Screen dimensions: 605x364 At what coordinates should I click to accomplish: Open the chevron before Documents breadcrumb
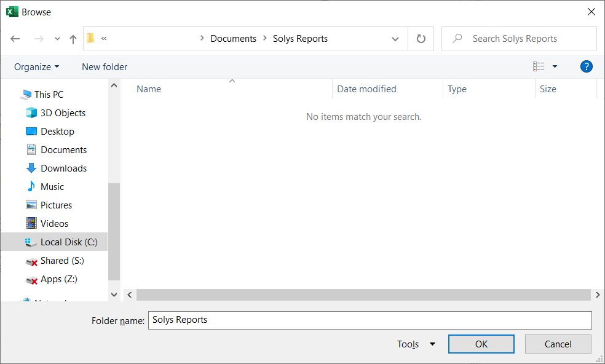tap(202, 38)
